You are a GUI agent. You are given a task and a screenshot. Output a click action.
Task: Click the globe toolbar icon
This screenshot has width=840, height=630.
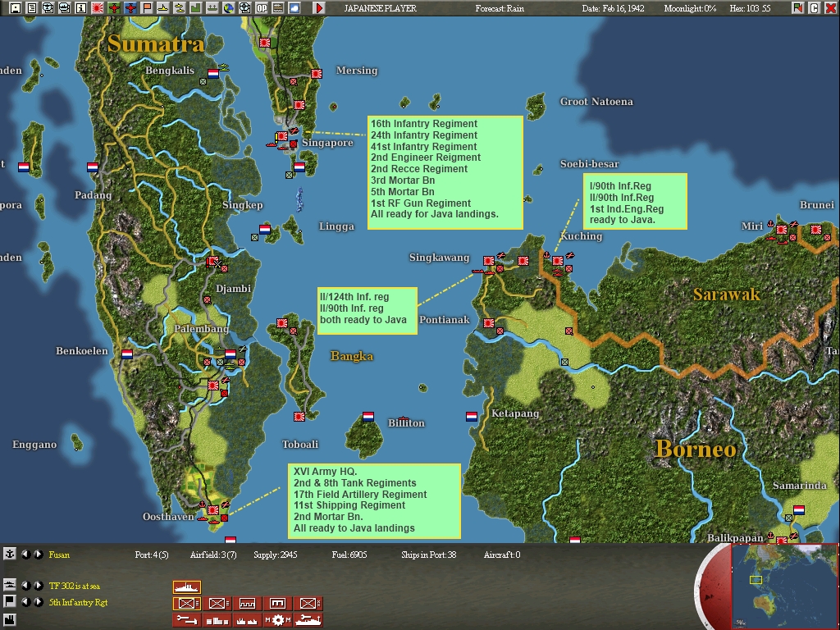point(229,7)
